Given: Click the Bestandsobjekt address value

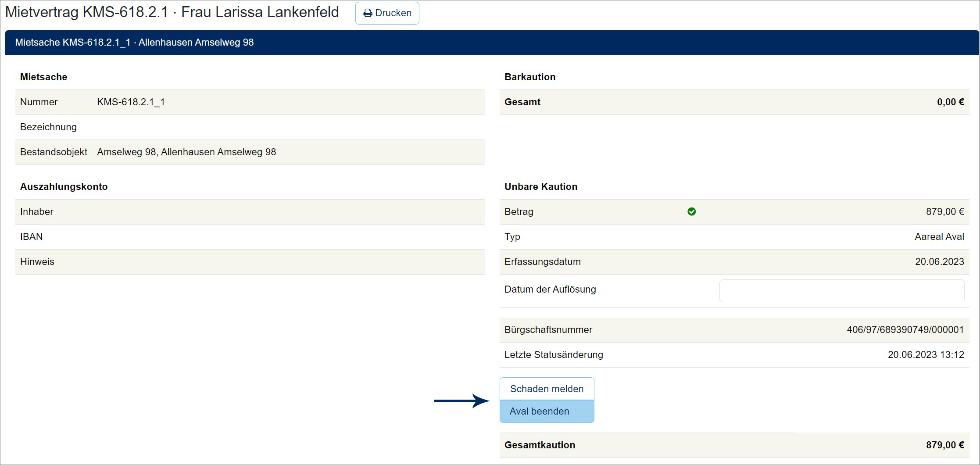Looking at the screenshot, I should 186,152.
